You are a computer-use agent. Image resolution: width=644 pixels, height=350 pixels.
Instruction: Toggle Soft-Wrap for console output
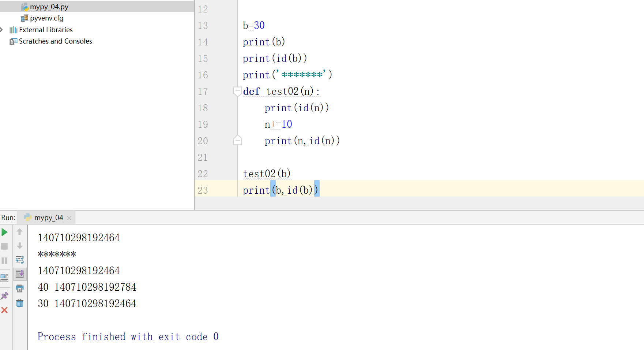[20, 260]
